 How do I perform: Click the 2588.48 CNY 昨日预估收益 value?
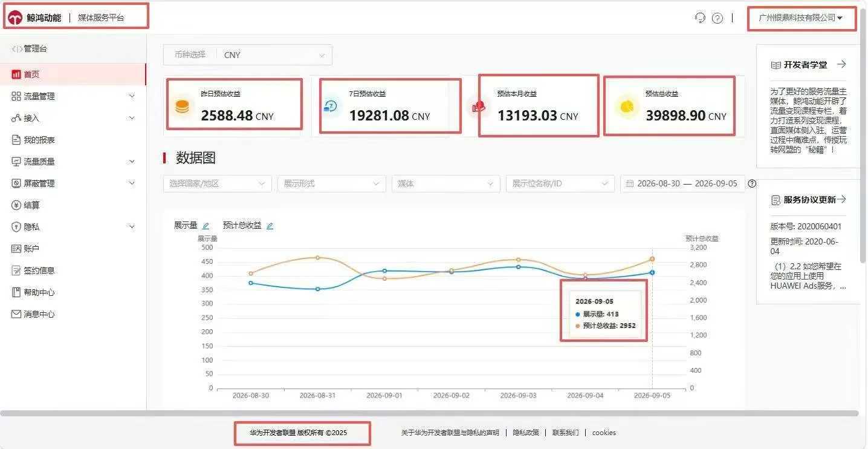point(237,116)
